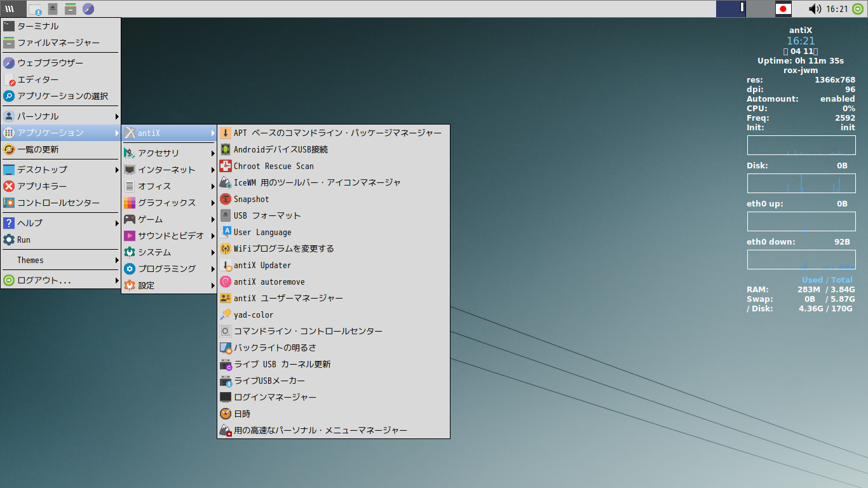Click the アプリキラー red X icon
Viewport: 868px width, 488px height.
9,186
